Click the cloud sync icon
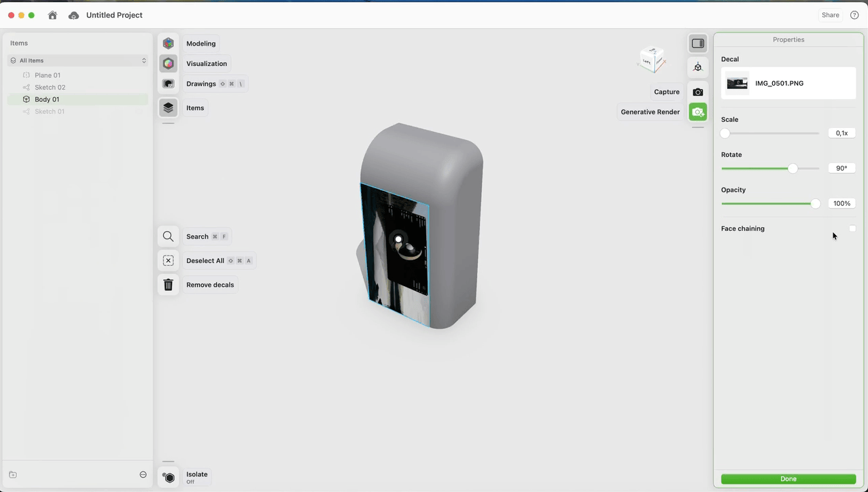 (73, 15)
